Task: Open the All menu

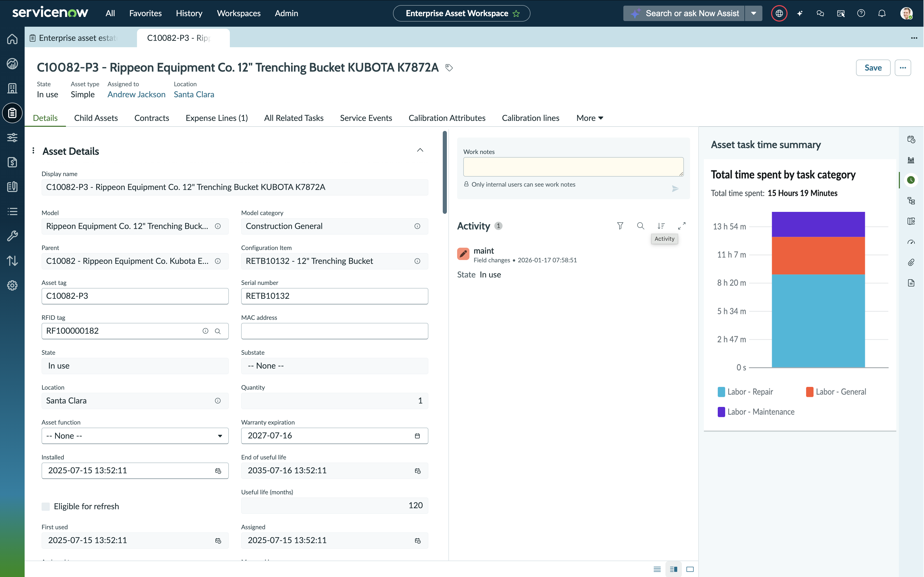Action: pos(110,13)
